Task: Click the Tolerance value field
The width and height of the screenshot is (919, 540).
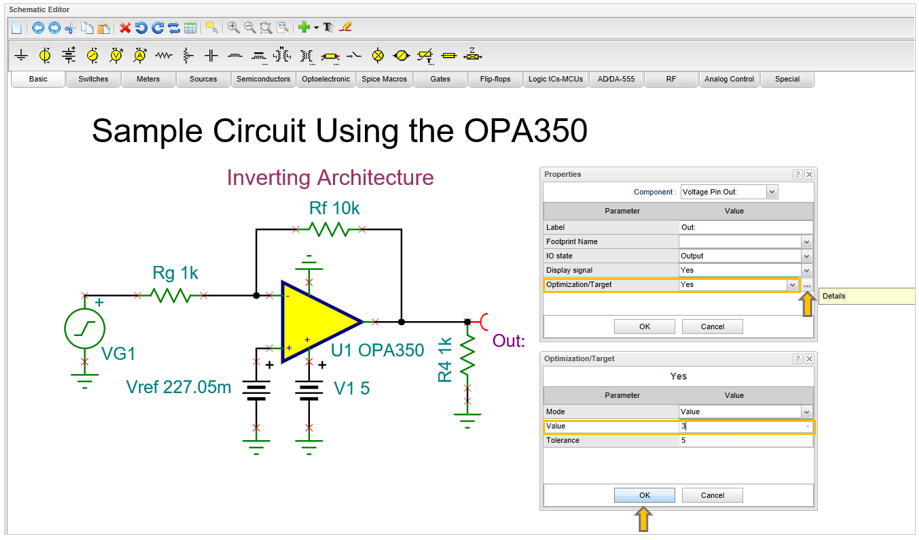Action: tap(743, 440)
